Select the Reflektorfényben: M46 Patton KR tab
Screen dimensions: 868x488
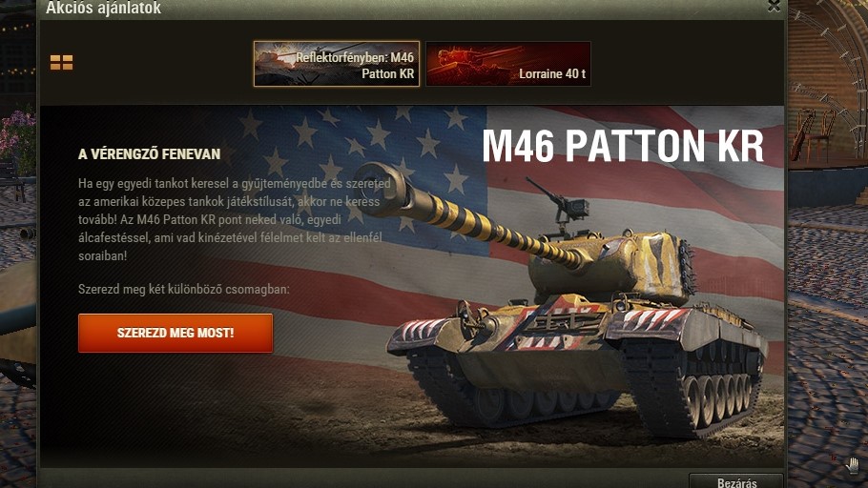337,64
